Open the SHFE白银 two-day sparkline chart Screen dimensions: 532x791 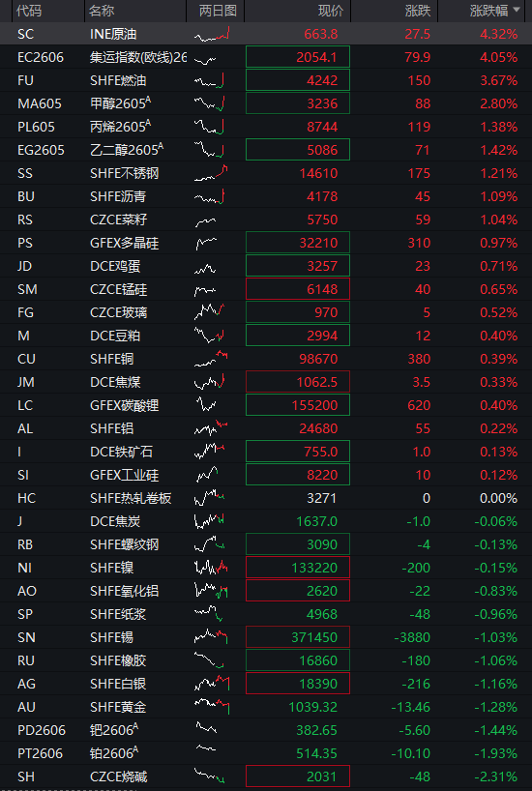coord(212,684)
